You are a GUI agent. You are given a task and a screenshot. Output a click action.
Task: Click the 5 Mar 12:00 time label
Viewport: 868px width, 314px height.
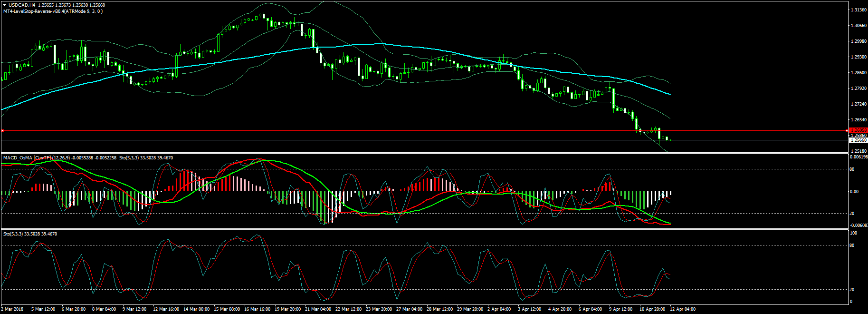pyautogui.click(x=43, y=309)
